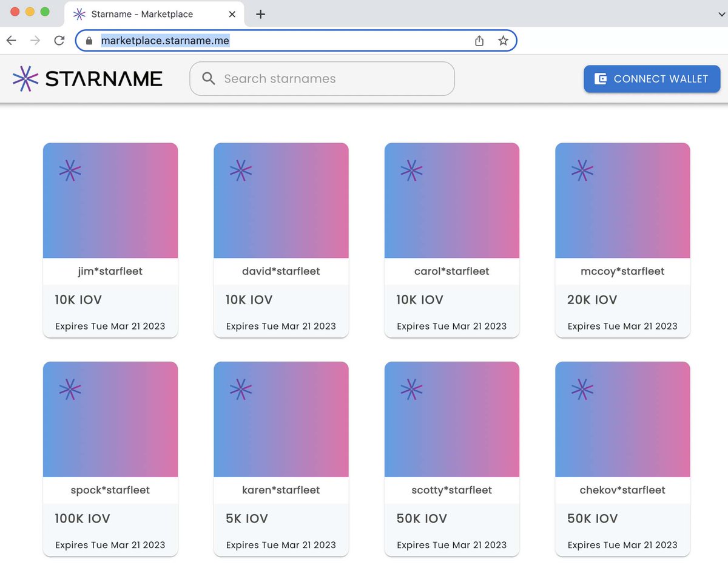Image resolution: width=728 pixels, height=565 pixels.
Task: Click expiry date on chekov*starfleet card
Action: pyautogui.click(x=622, y=545)
